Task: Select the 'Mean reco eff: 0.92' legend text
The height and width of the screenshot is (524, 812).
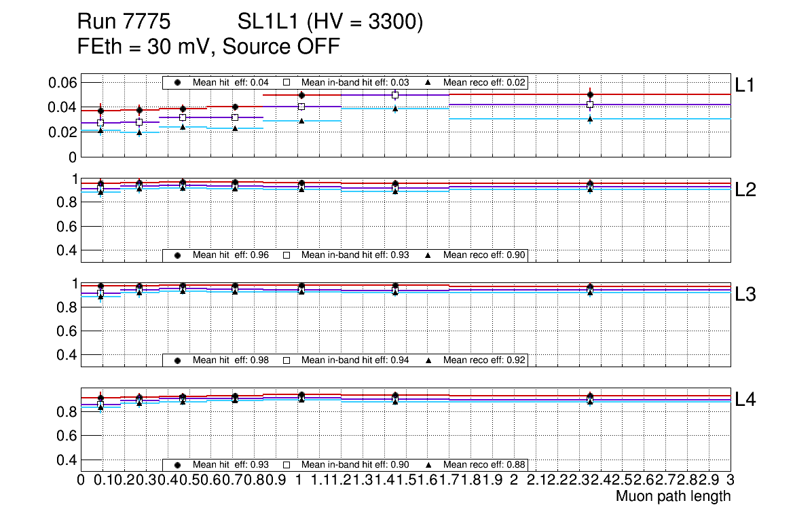Action: click(x=485, y=360)
